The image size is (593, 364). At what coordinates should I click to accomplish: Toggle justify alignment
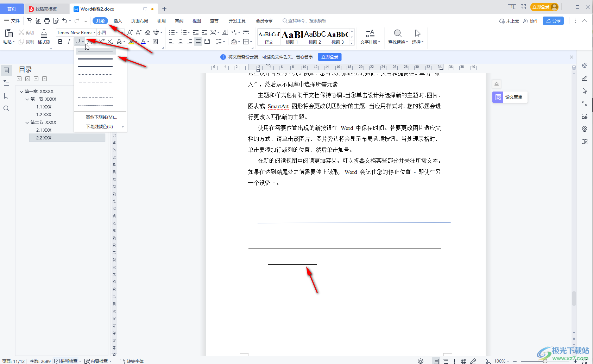coord(198,42)
